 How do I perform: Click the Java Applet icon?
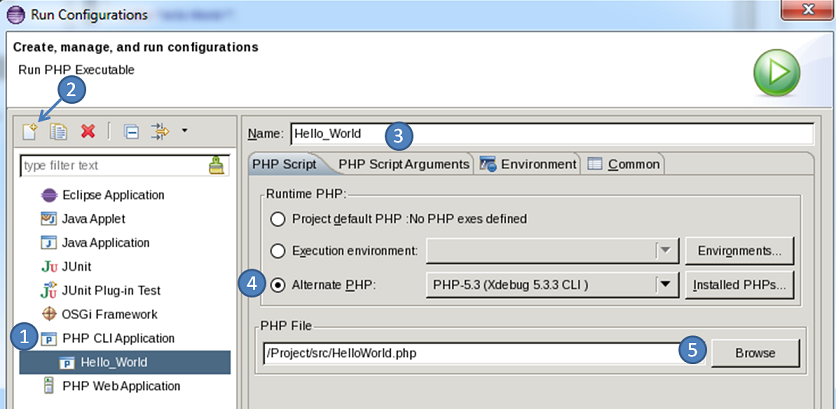pos(49,219)
